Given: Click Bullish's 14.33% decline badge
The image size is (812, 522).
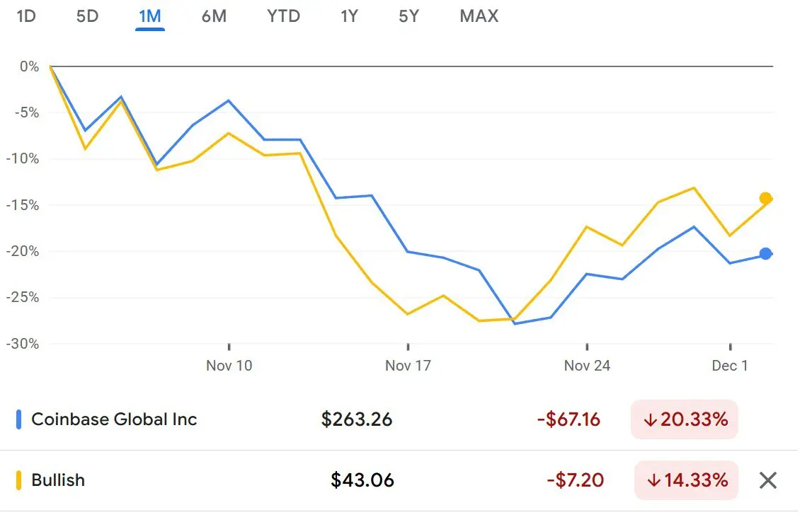Looking at the screenshot, I should [x=685, y=480].
